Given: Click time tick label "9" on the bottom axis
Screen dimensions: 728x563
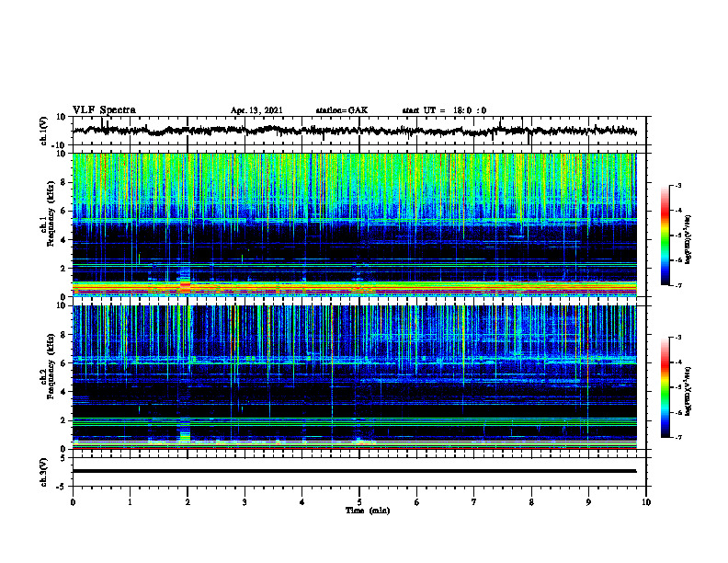Looking at the screenshot, I should (588, 502).
